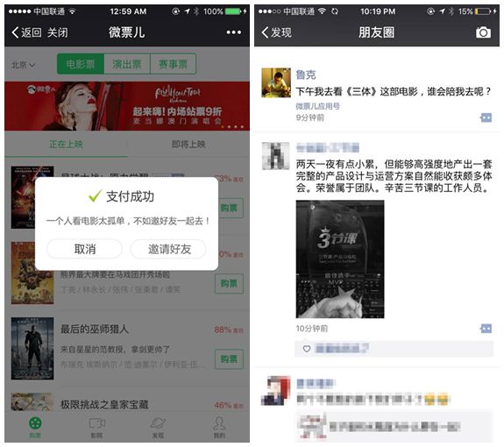Tap the comment icon under 3节课 photo post
The image size is (504, 447).
click(x=486, y=329)
